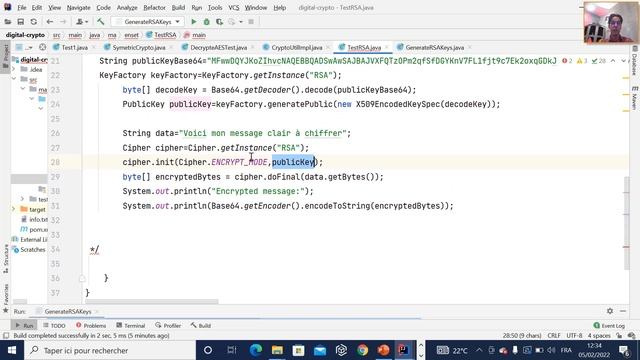Open the Event Log

click(x=609, y=325)
